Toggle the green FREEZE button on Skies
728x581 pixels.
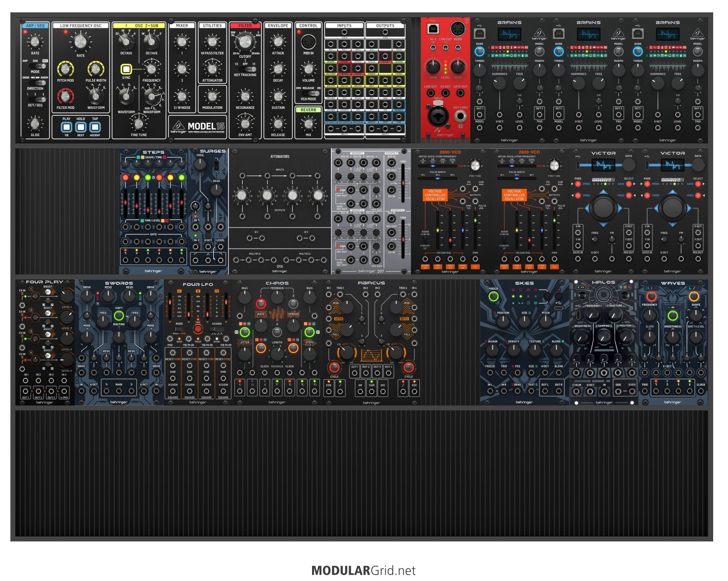[493, 297]
